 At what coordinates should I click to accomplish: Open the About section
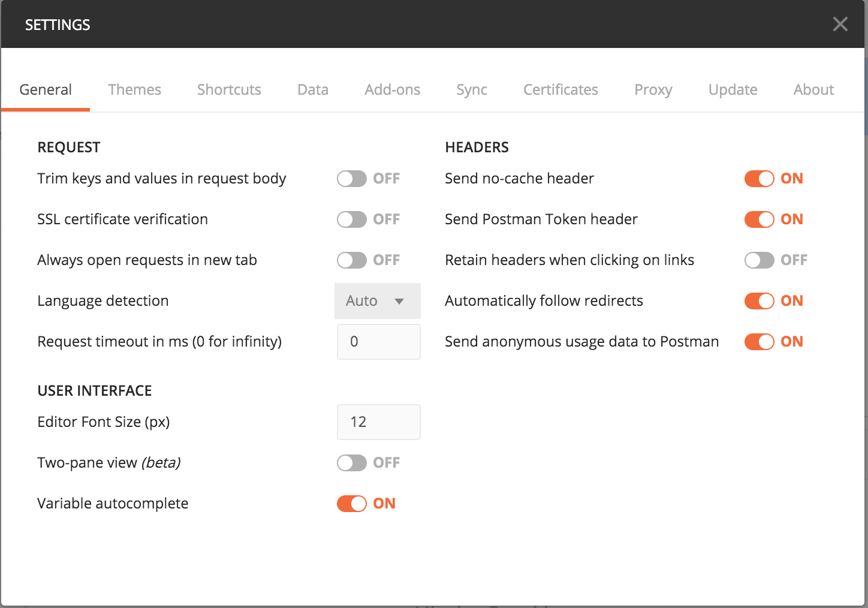[x=813, y=89]
